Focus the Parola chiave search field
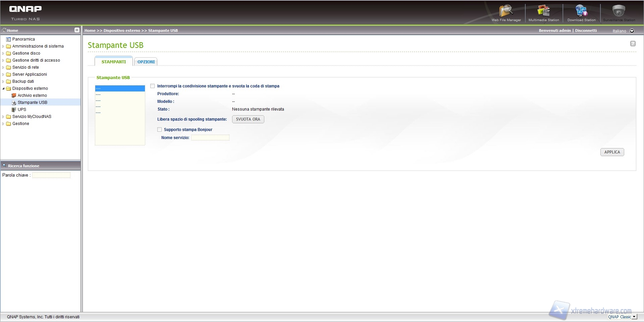Viewport: 644px width, 322px height. [51, 175]
